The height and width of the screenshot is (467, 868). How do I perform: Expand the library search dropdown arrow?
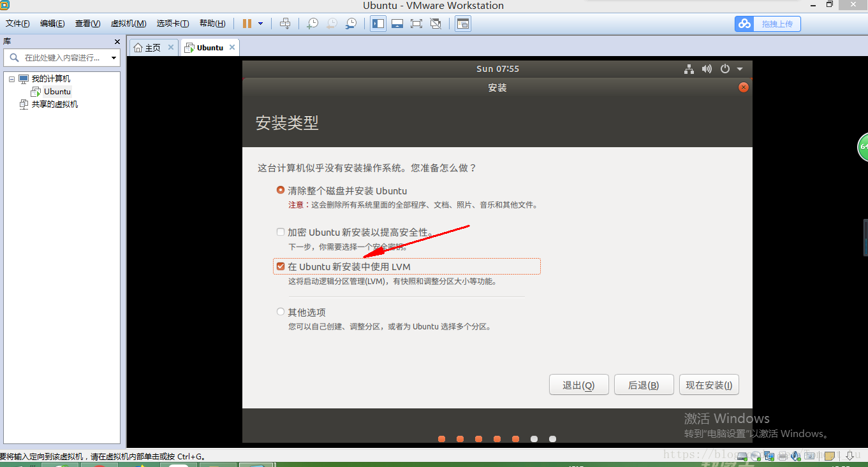coord(114,58)
